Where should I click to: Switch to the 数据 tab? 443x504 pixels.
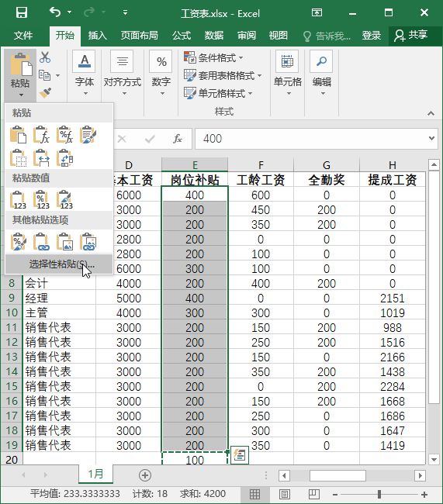point(214,35)
